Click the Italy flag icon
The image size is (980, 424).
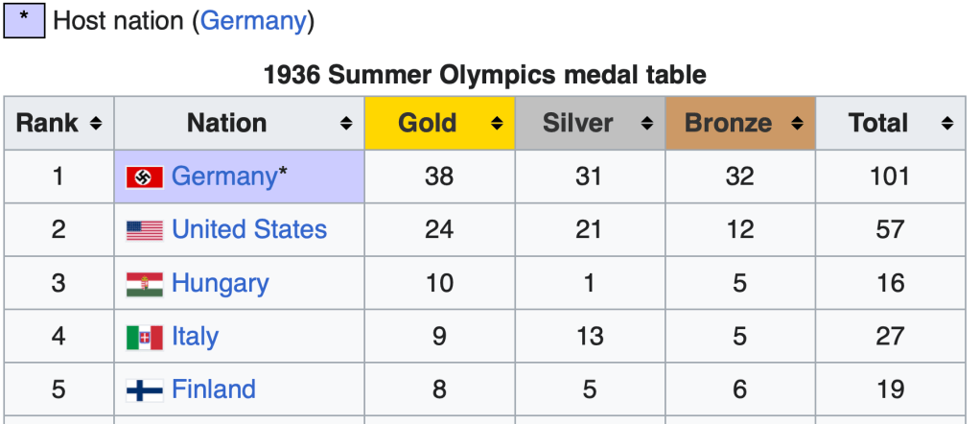tap(145, 338)
